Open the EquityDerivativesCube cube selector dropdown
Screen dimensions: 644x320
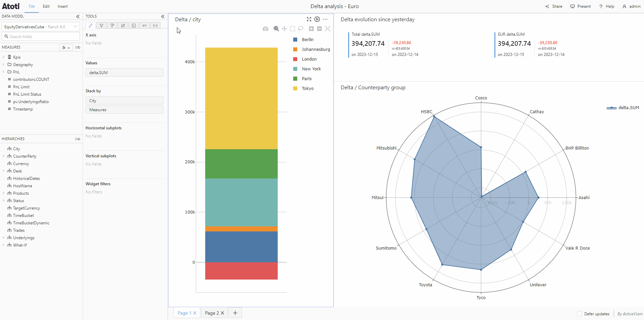tap(41, 27)
